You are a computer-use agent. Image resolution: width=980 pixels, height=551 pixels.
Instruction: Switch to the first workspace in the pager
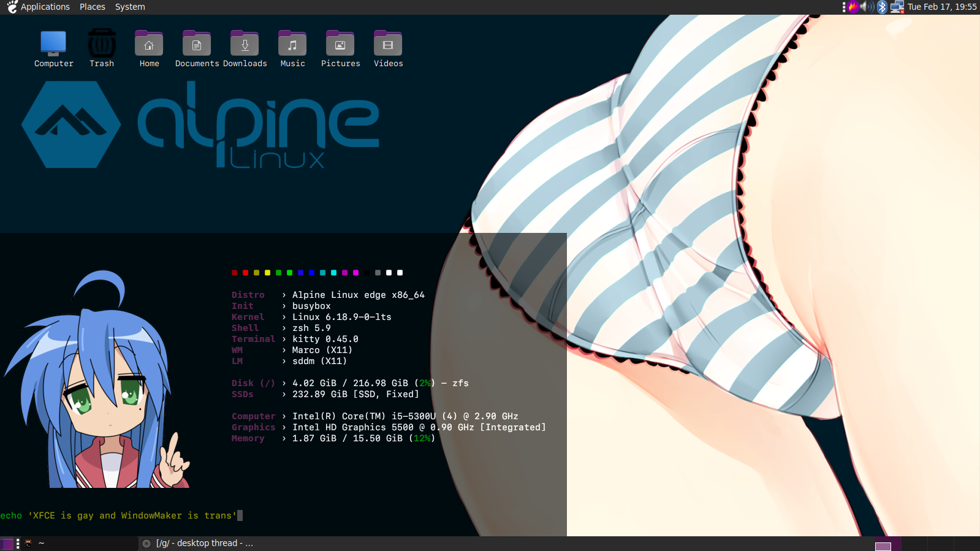point(887,544)
